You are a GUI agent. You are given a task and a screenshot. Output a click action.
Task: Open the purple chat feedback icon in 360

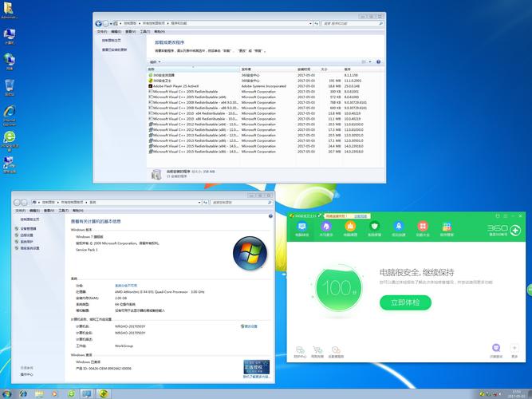pyautogui.click(x=496, y=348)
